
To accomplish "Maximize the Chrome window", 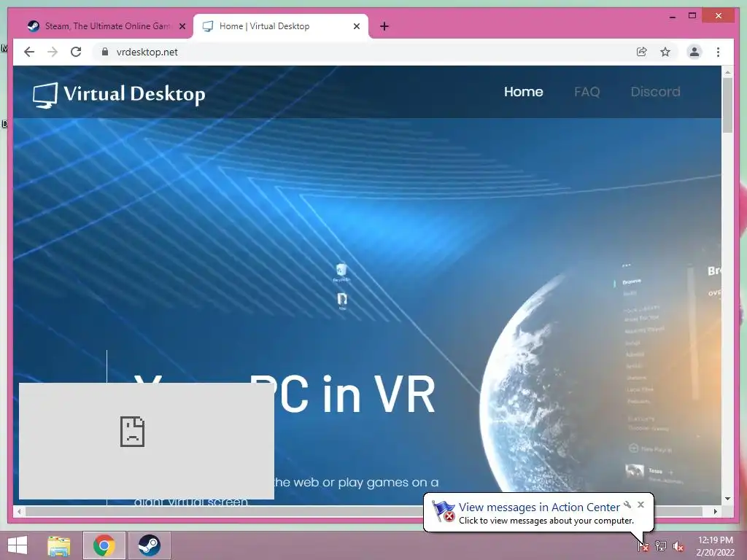I will 692,16.
